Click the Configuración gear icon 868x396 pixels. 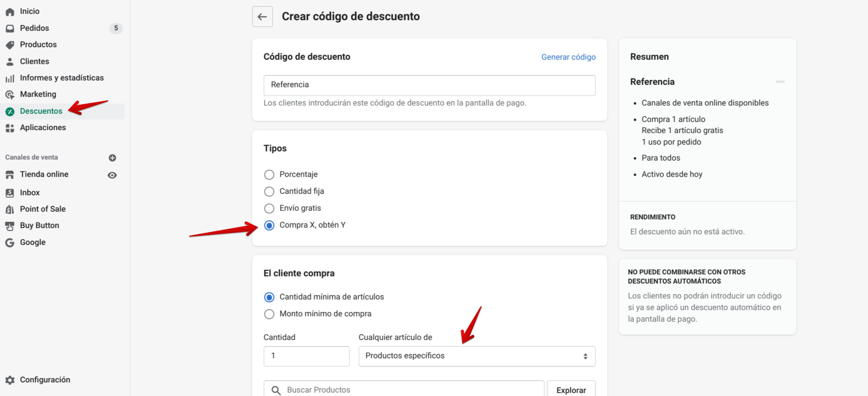point(10,380)
